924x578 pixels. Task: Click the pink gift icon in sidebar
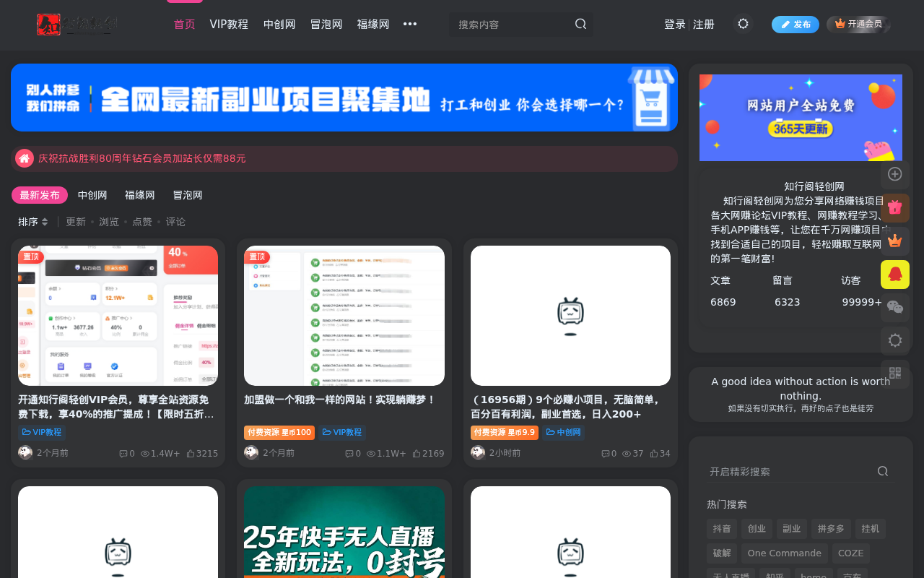pos(894,207)
